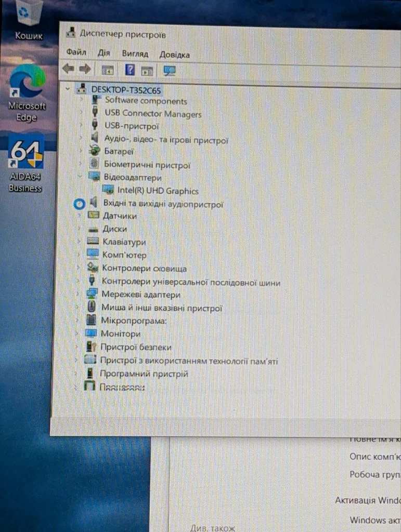The image size is (401, 532).
Task: Click the speaker icon of Вхідні та вихідні аудіопристрої
Action: (x=93, y=203)
